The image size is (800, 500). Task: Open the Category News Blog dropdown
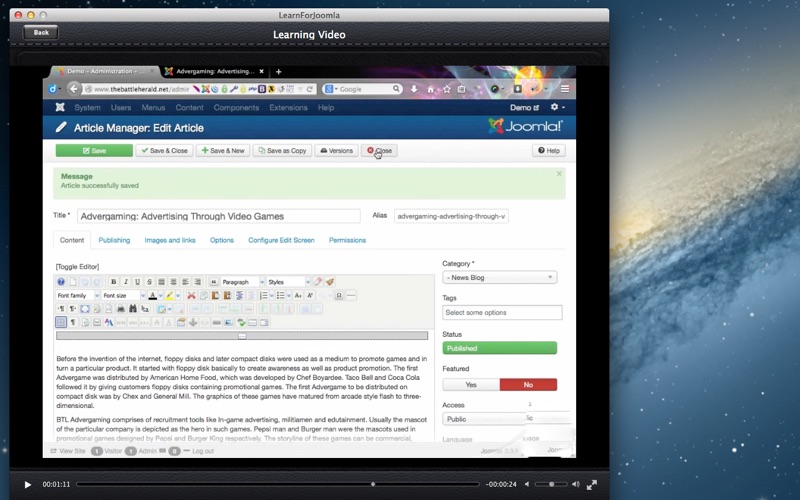499,278
